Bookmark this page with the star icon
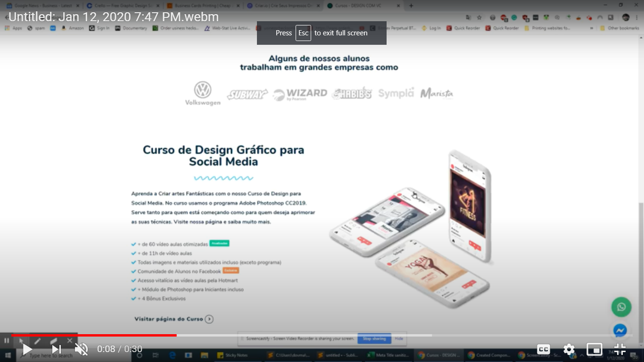This screenshot has width=644, height=362. (x=479, y=17)
